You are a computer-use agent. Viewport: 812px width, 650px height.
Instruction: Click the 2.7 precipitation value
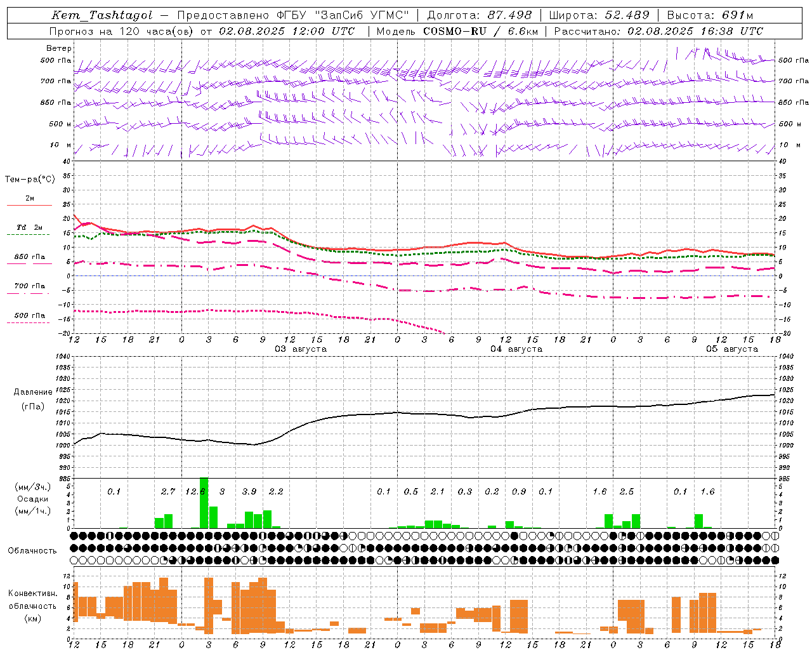(168, 492)
